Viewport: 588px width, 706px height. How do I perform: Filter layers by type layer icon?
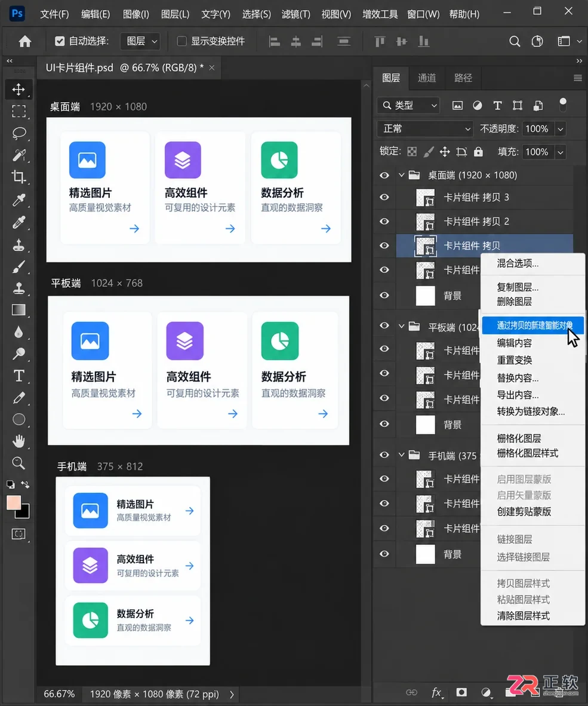click(x=497, y=105)
